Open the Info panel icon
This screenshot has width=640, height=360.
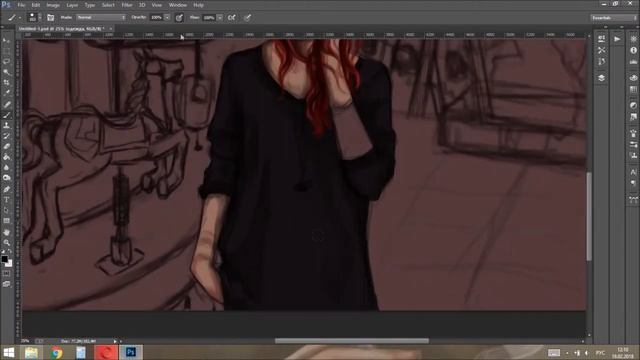(x=633, y=50)
